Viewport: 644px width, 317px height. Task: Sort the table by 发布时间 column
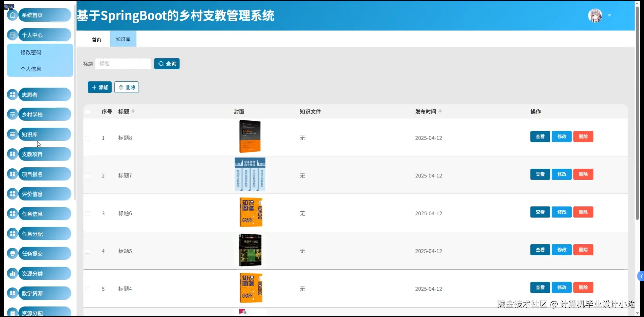pyautogui.click(x=440, y=111)
